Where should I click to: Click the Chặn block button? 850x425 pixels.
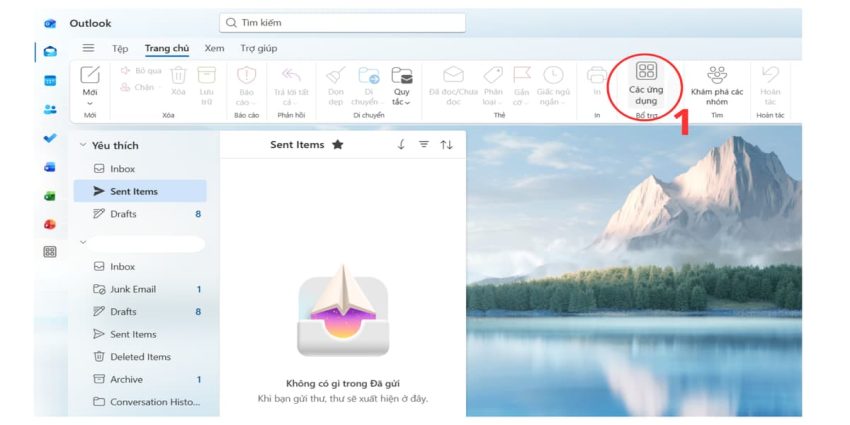[x=139, y=87]
